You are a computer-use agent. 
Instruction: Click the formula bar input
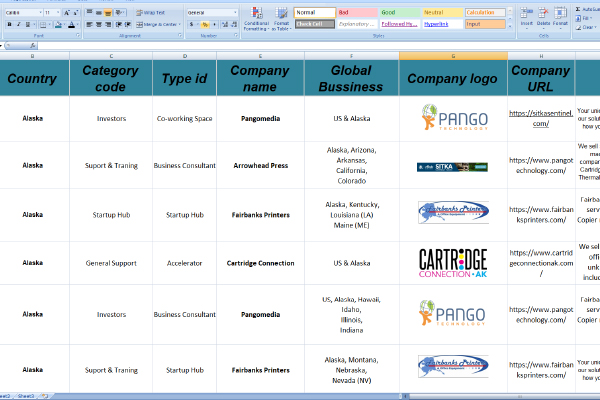[x=300, y=45]
